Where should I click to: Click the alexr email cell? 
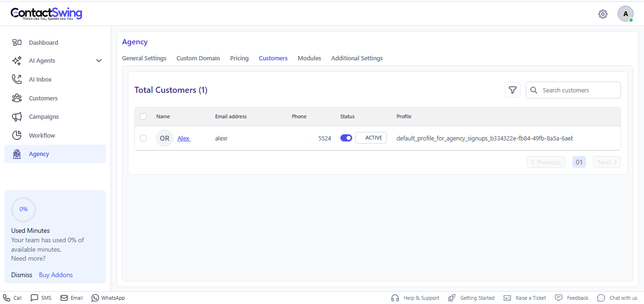[222, 139]
